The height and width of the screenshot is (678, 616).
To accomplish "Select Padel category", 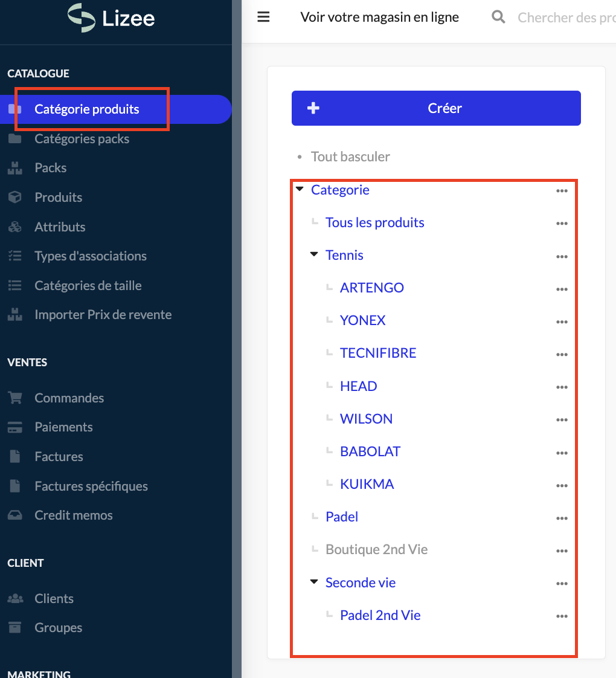I will point(341,517).
